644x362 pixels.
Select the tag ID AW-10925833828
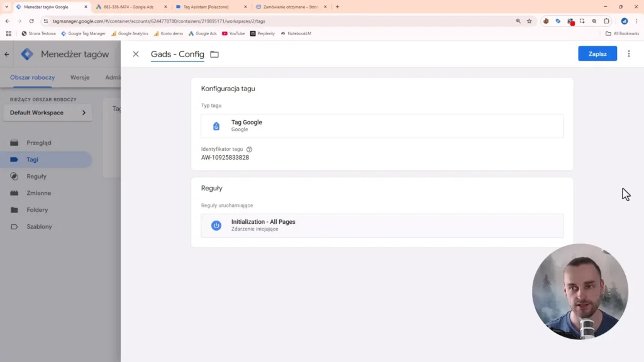pyautogui.click(x=225, y=158)
